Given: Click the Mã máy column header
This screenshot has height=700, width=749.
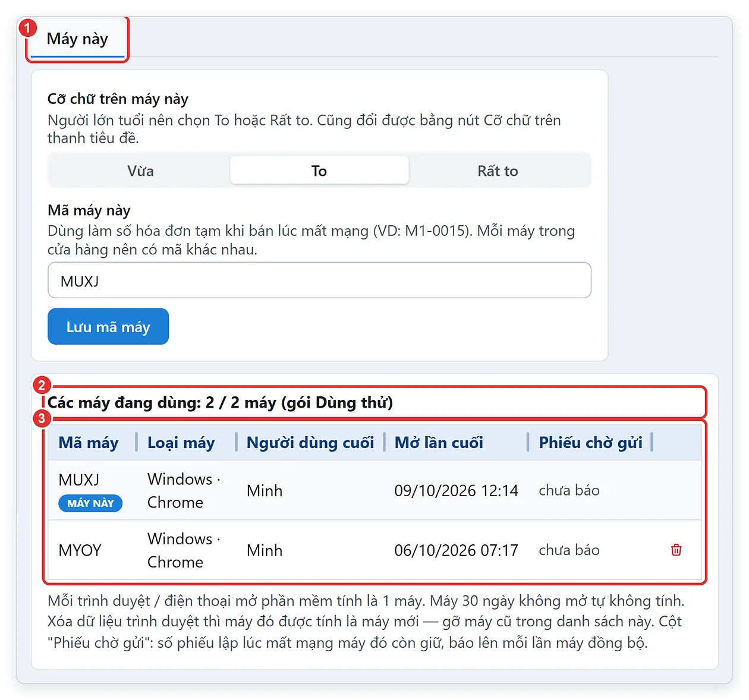Looking at the screenshot, I should [x=89, y=443].
